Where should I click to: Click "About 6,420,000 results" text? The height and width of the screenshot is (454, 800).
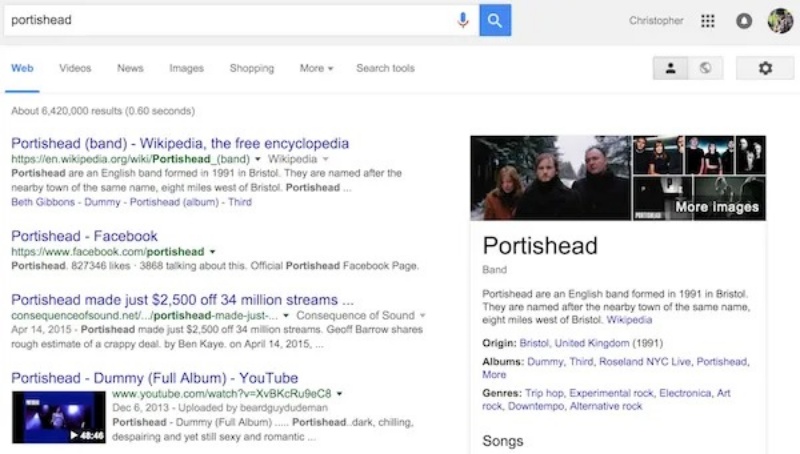tap(67, 111)
